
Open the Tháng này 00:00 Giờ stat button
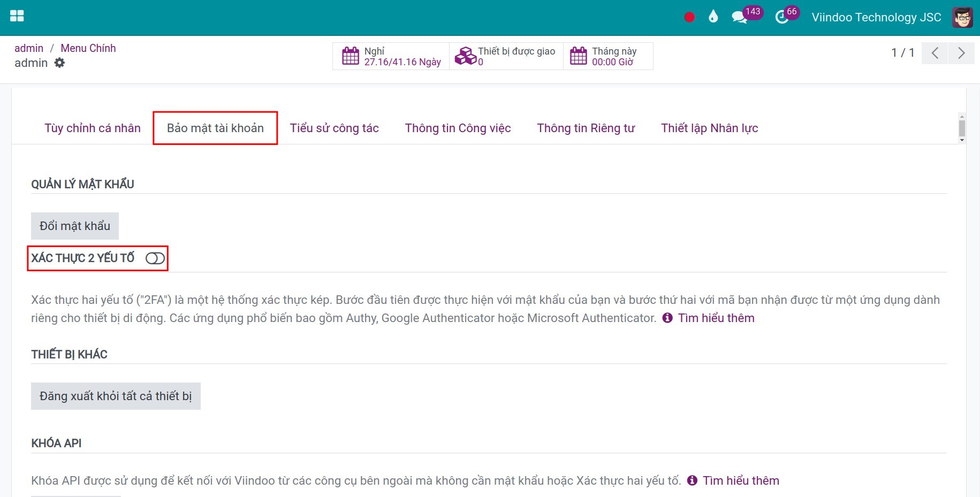(x=608, y=56)
